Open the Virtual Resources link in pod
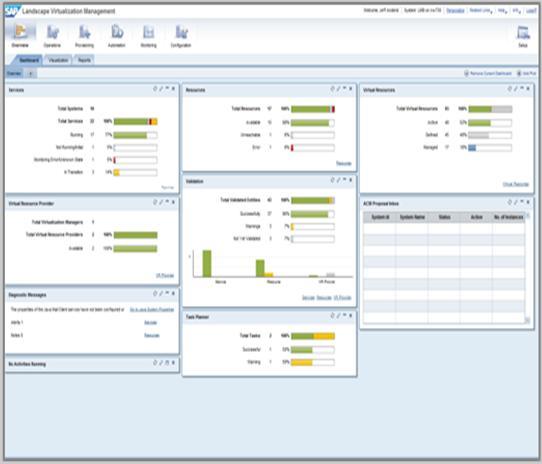Viewport: 542px width, 464px height. 516,184
